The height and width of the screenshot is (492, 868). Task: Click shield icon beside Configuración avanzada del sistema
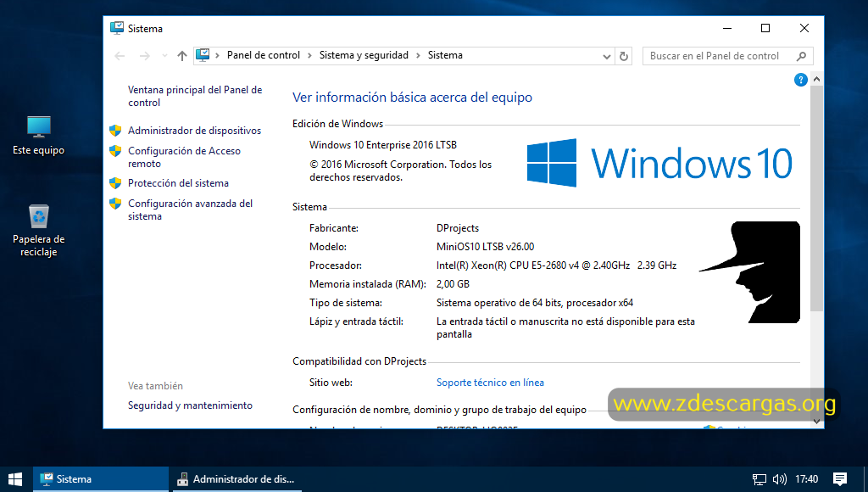(x=115, y=204)
